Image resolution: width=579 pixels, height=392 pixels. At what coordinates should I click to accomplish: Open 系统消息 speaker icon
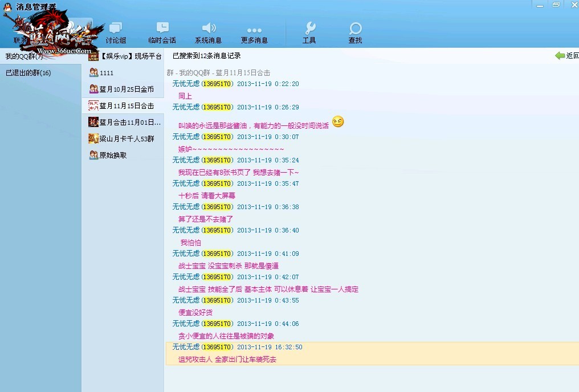[x=209, y=28]
